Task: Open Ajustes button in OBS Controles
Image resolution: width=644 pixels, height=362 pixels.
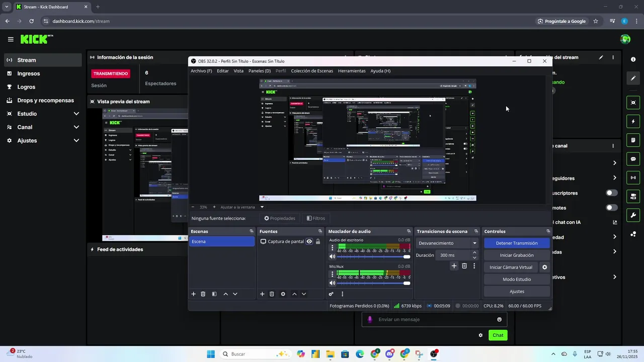Action: click(517, 292)
